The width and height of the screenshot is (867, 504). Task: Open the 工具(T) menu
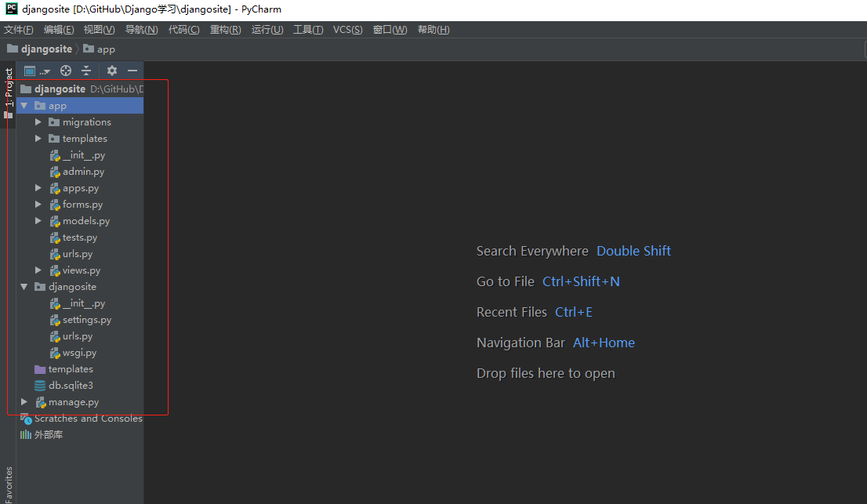(308, 30)
